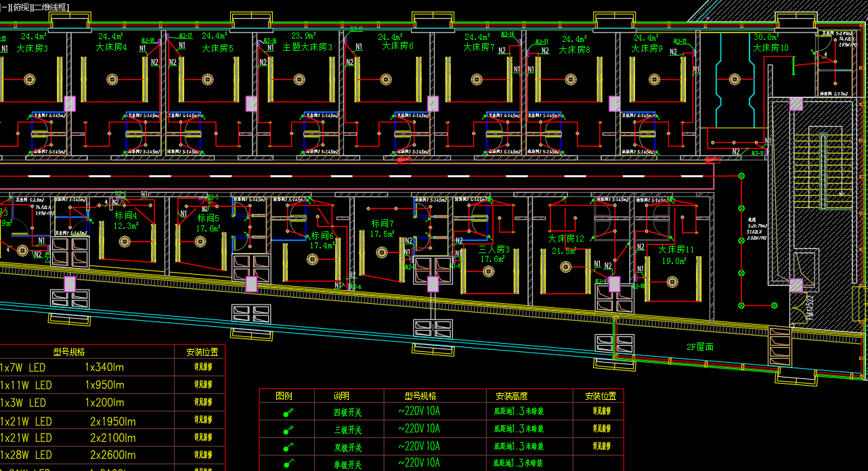Select the 单极开关 switch symbol in legend
868x471 pixels.
[x=288, y=464]
